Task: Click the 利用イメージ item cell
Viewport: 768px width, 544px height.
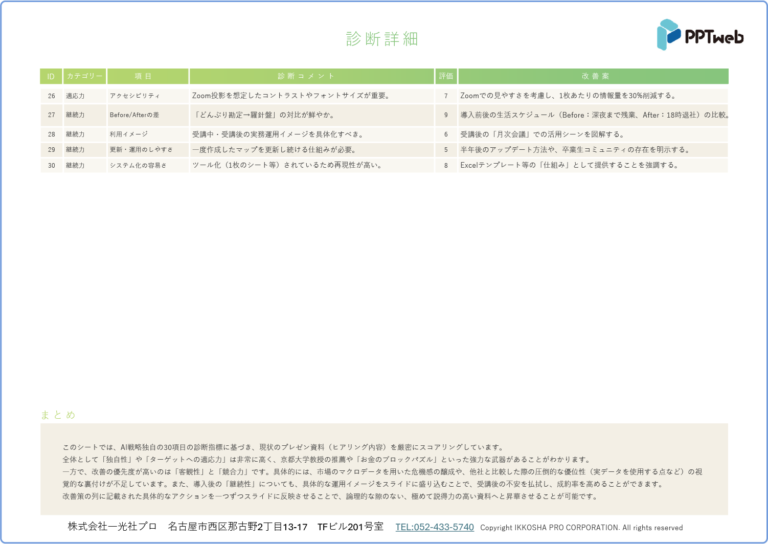Action: tap(148, 134)
